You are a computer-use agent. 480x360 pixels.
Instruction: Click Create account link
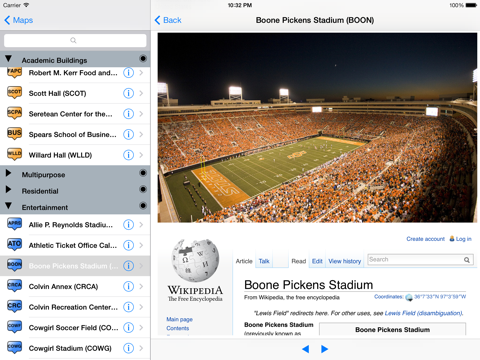[x=425, y=239]
